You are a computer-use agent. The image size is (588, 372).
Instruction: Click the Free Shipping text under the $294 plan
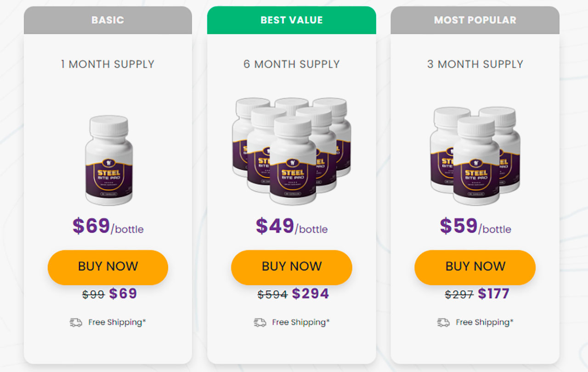(x=300, y=322)
